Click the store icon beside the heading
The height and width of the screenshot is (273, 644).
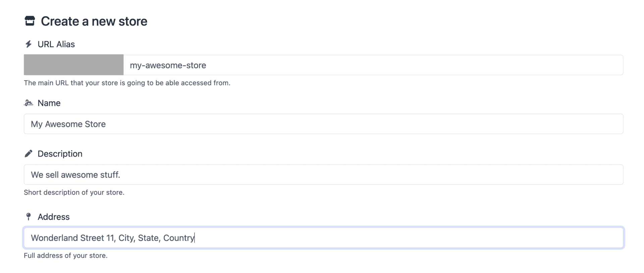click(x=30, y=21)
